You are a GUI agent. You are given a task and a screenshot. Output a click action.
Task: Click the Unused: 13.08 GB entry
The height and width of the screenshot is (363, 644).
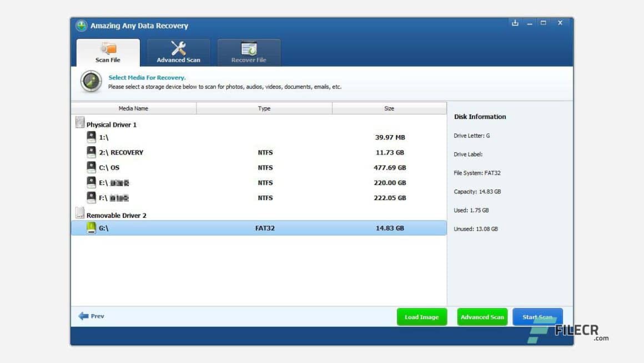[476, 229]
